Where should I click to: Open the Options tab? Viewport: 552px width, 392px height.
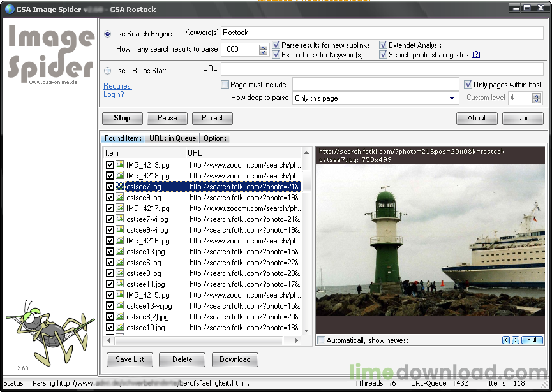coord(215,138)
